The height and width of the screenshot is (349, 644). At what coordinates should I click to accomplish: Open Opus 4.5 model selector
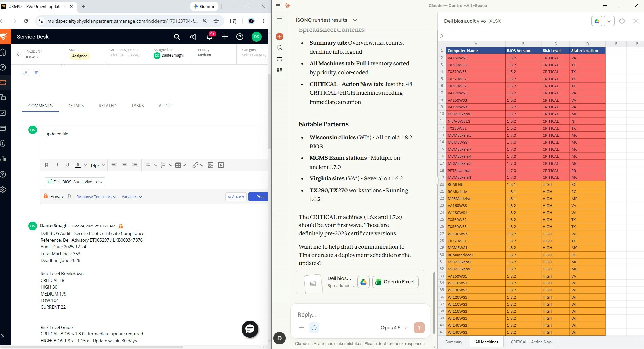point(394,328)
